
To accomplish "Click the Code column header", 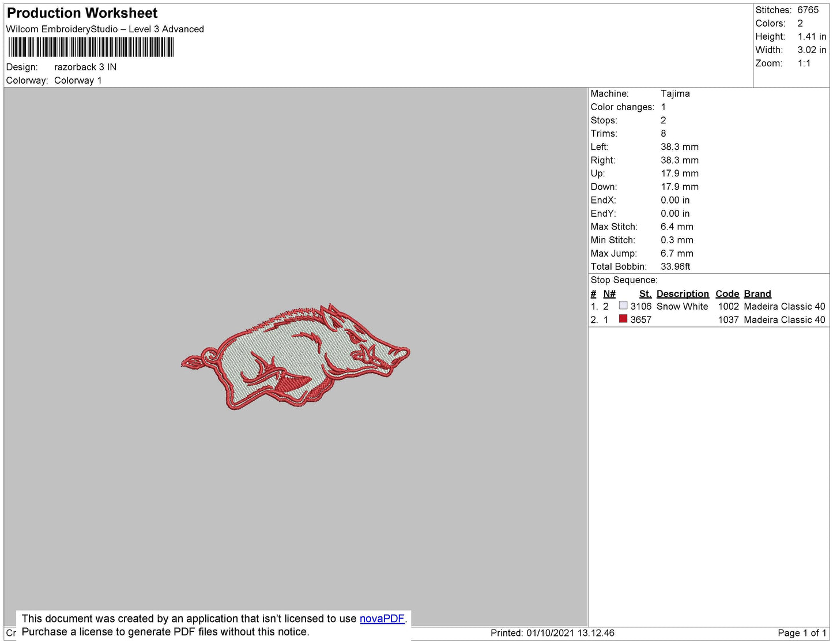I will click(727, 294).
